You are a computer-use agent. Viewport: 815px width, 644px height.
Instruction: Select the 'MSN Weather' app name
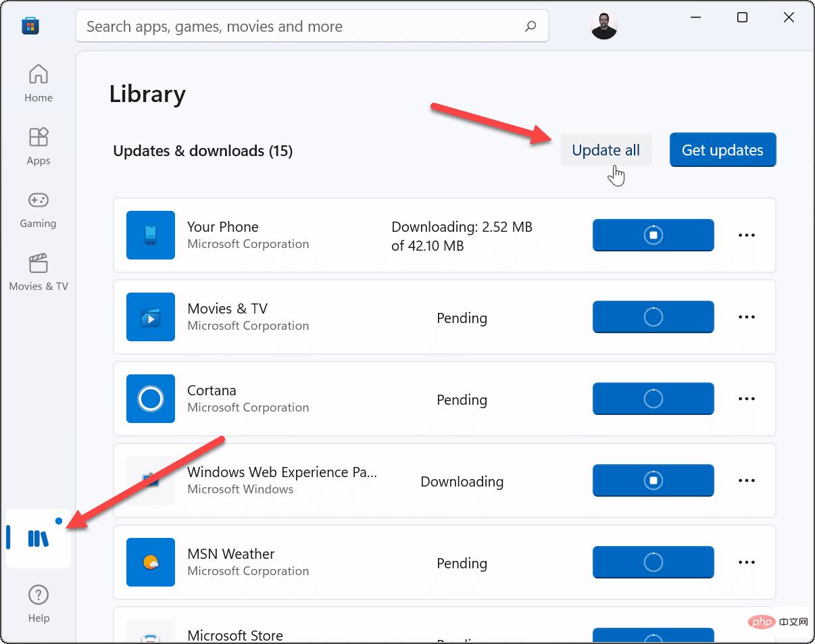(231, 554)
